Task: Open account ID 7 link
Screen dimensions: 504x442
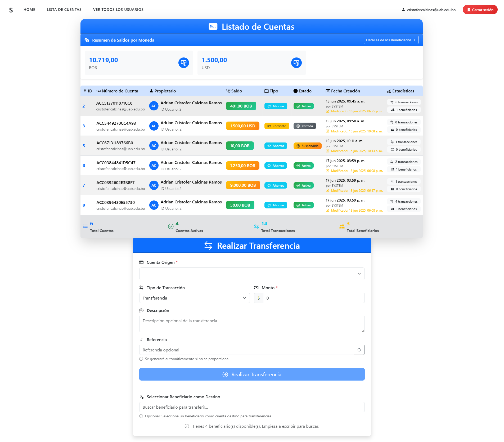Action: pos(84,185)
